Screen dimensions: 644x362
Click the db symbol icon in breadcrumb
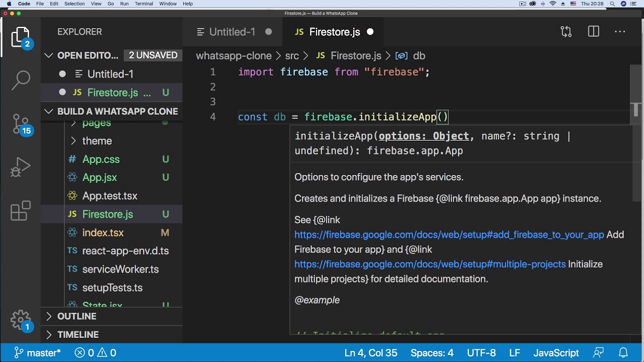(x=401, y=56)
